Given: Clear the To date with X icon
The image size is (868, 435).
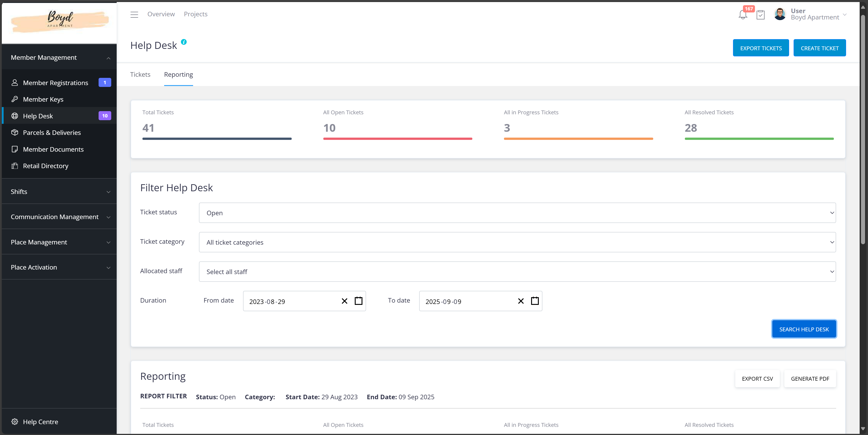Looking at the screenshot, I should 521,301.
